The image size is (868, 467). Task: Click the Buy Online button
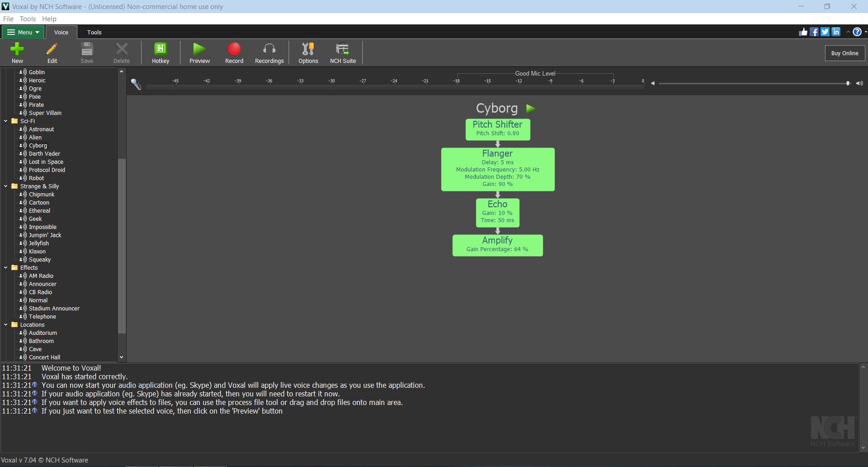[844, 53]
